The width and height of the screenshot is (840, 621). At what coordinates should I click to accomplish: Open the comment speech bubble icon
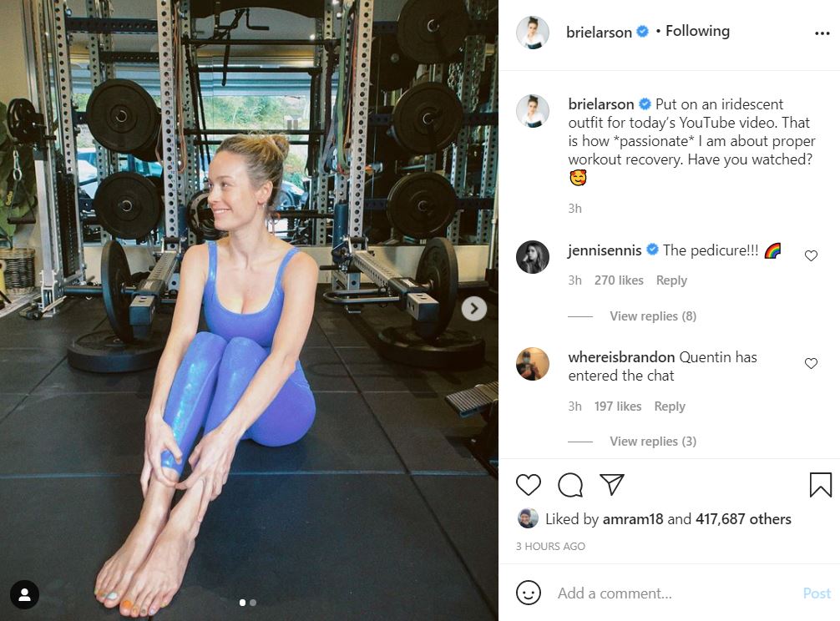(570, 485)
